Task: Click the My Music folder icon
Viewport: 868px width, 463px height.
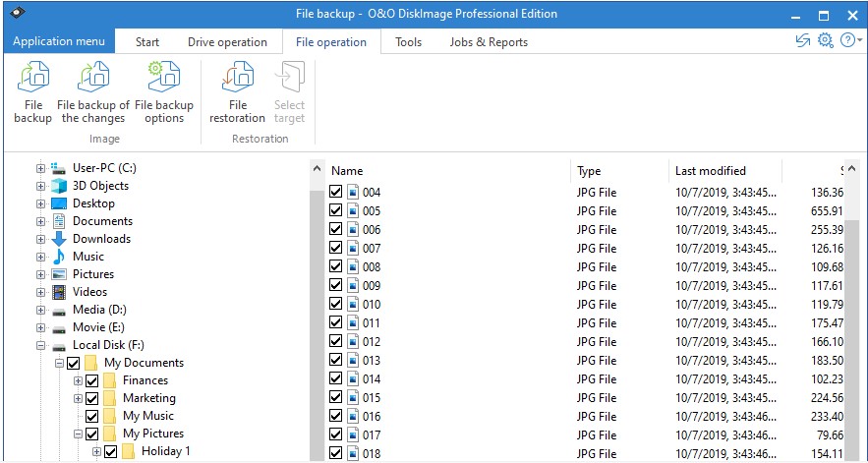Action: click(x=110, y=416)
